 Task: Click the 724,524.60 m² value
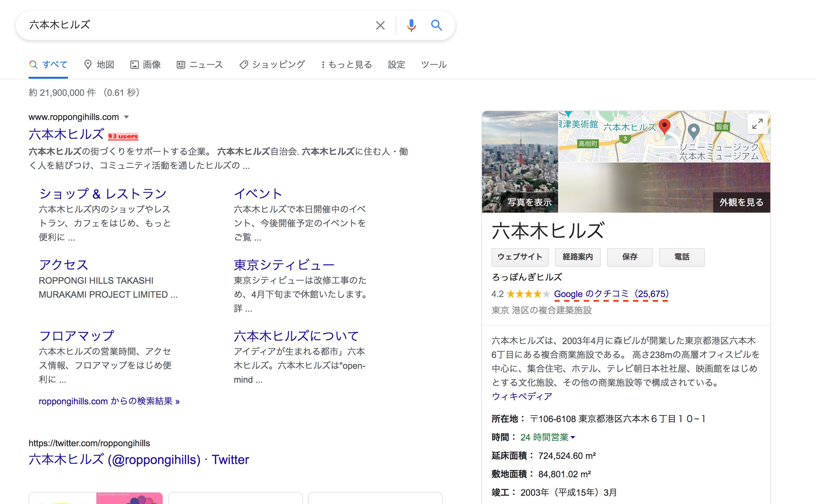[567, 456]
